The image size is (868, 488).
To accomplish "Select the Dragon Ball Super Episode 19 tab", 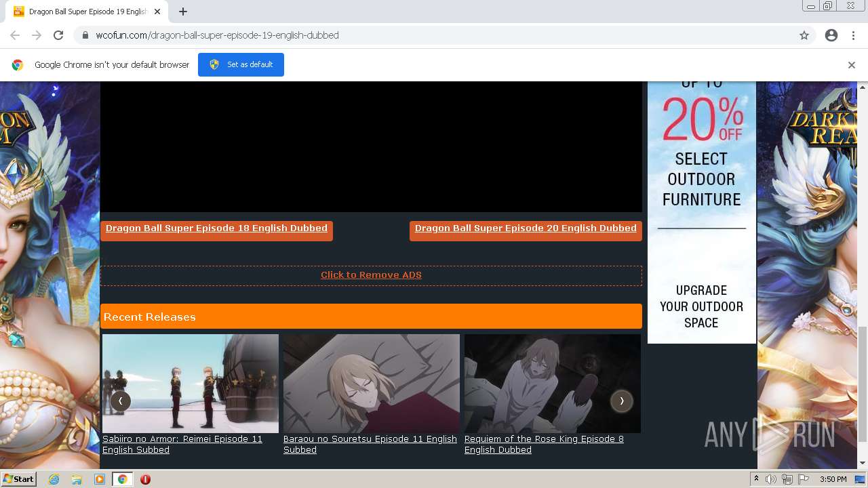I will pyautogui.click(x=87, y=12).
